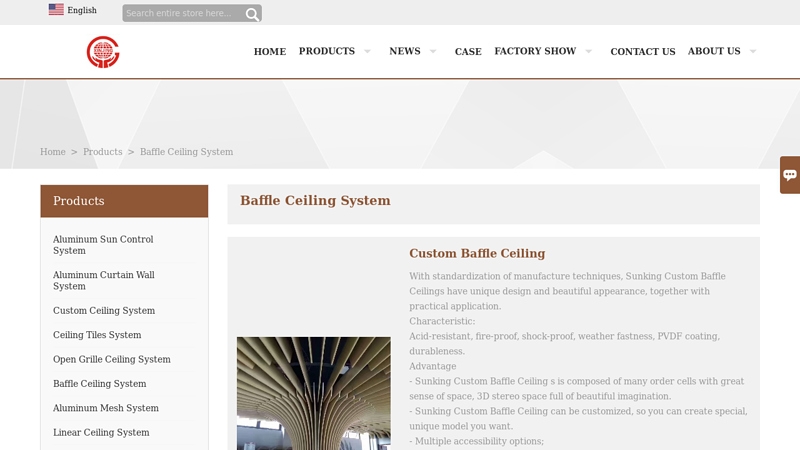This screenshot has height=450, width=800.
Task: Click the red globe company logo
Action: [x=103, y=52]
